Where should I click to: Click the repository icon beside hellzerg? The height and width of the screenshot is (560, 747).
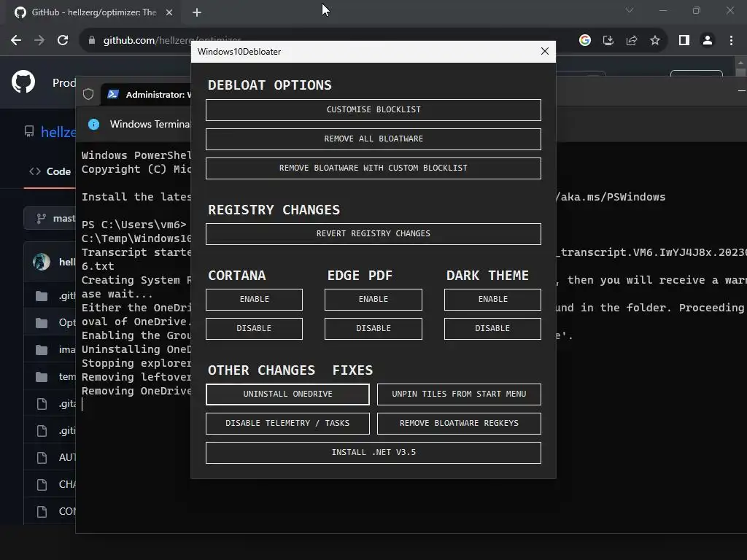click(x=29, y=131)
